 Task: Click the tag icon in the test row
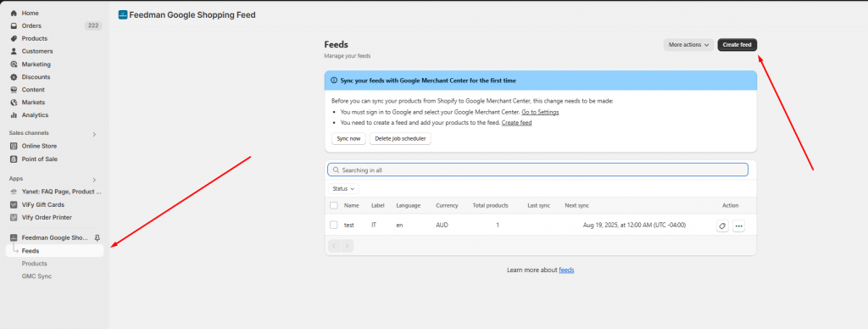coord(722,226)
